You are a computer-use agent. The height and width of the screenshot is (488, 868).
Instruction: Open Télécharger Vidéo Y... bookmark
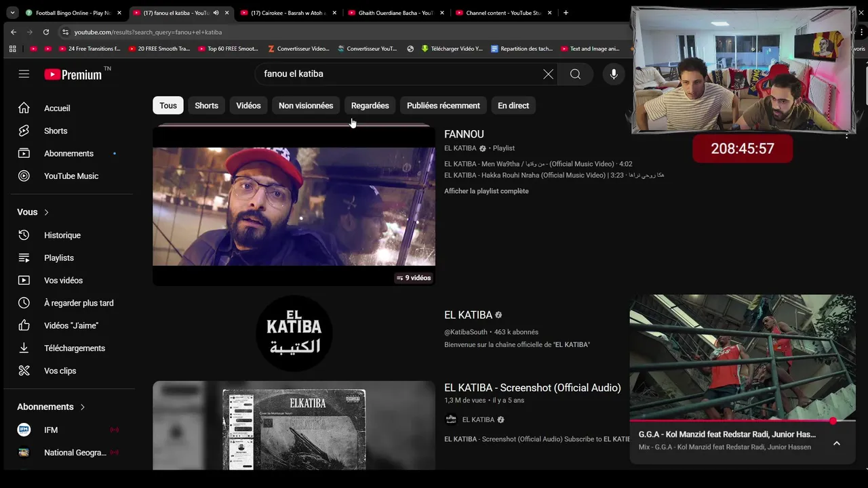pos(452,49)
